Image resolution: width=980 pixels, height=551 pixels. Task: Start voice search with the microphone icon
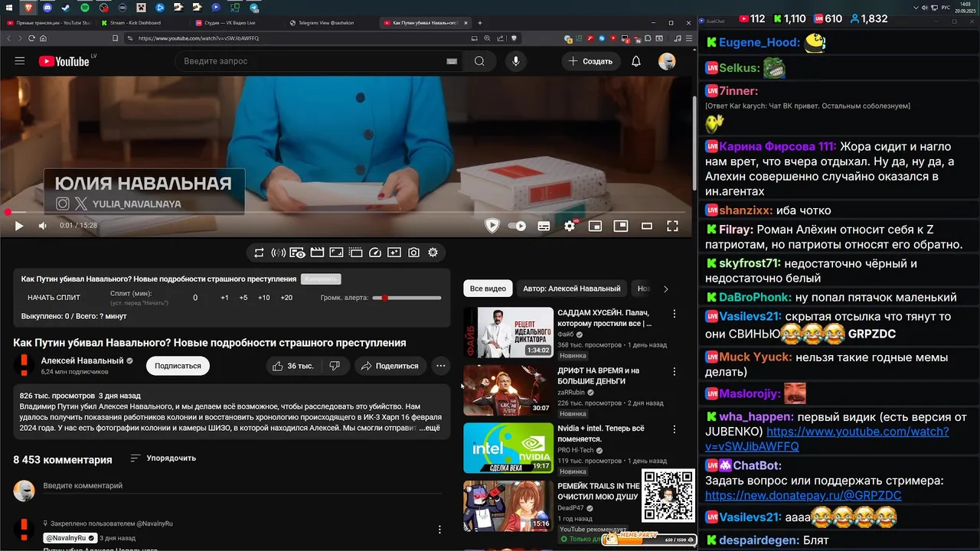[516, 61]
